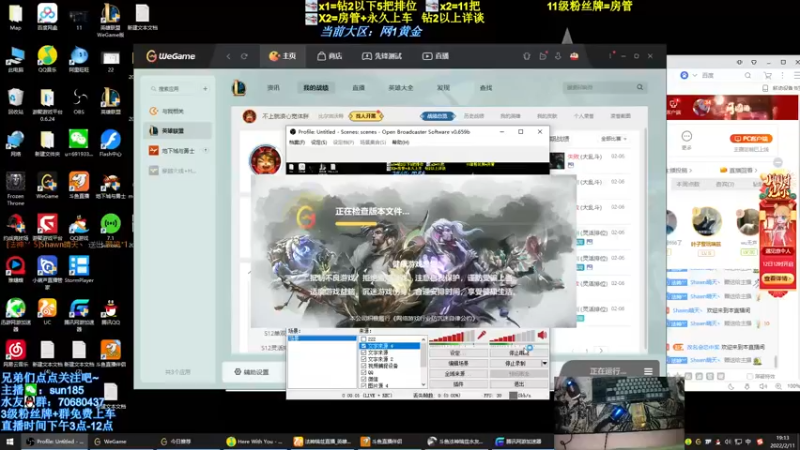Click the search icon in right browser window
The height and width of the screenshot is (450, 800).
pyautogui.click(x=747, y=75)
